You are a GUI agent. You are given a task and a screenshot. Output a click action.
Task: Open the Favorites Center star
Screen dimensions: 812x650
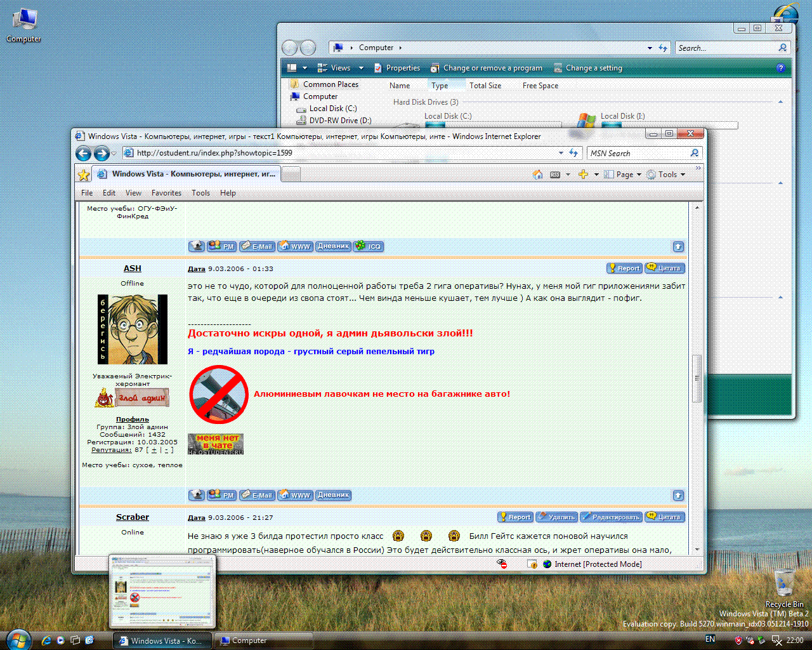(x=83, y=175)
